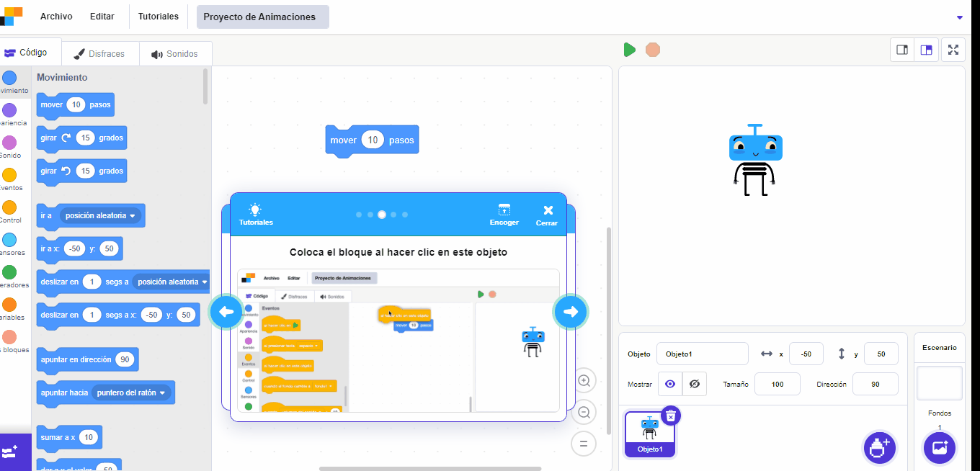
Task: Enter full screen stage mode
Action: pyautogui.click(x=953, y=50)
